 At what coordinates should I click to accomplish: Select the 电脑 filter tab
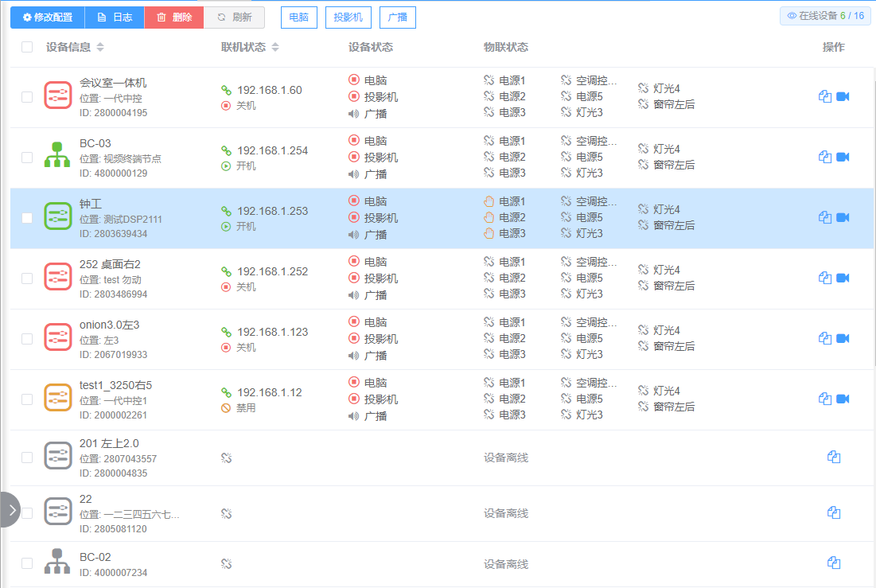point(298,18)
